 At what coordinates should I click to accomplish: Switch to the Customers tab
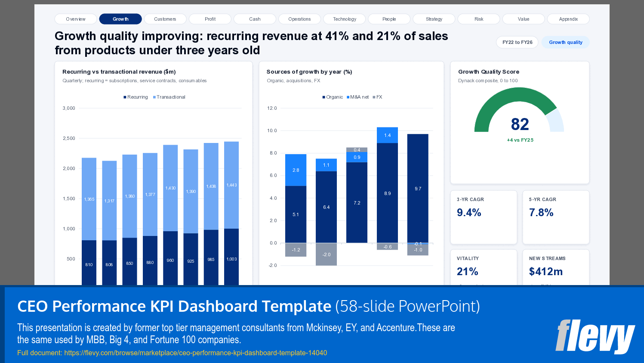165,19
